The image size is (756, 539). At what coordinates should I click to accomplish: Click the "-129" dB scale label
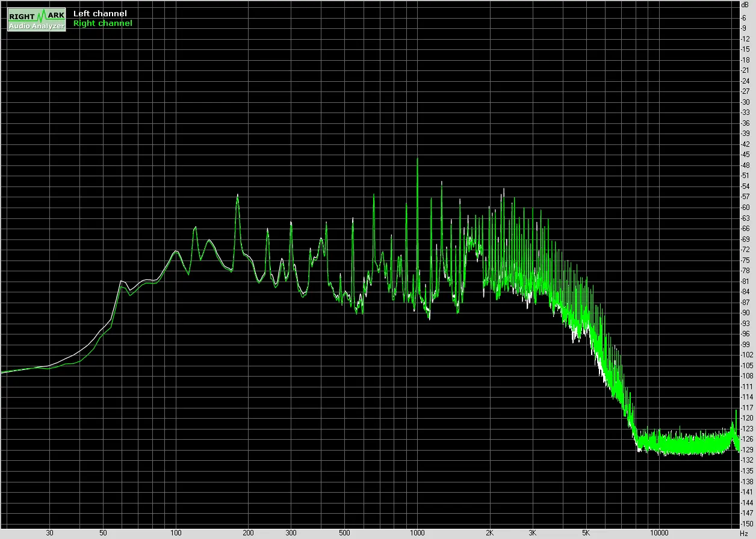(746, 449)
